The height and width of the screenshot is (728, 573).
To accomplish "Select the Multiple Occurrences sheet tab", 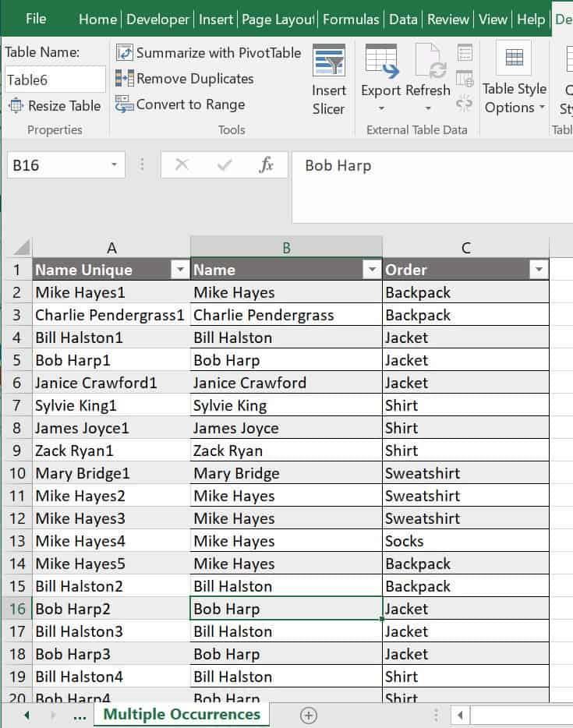I will click(182, 715).
